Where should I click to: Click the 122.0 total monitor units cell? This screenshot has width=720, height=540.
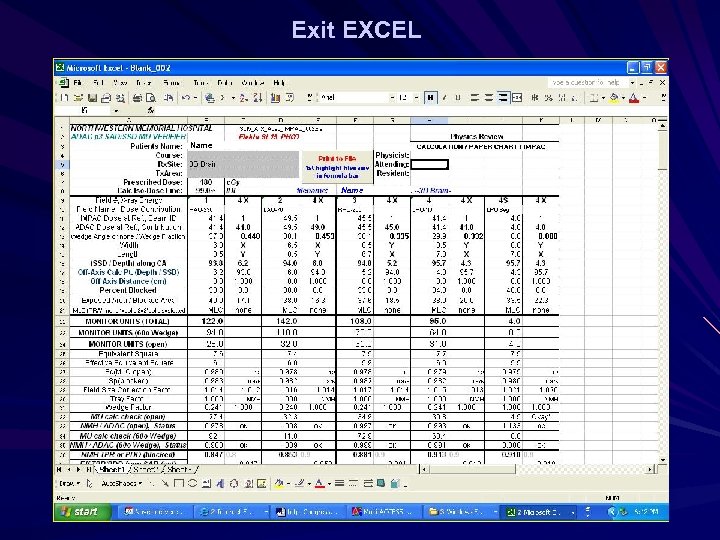tap(206, 321)
